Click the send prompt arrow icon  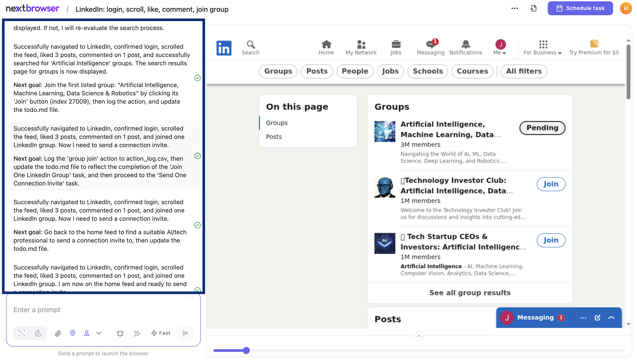click(x=185, y=333)
